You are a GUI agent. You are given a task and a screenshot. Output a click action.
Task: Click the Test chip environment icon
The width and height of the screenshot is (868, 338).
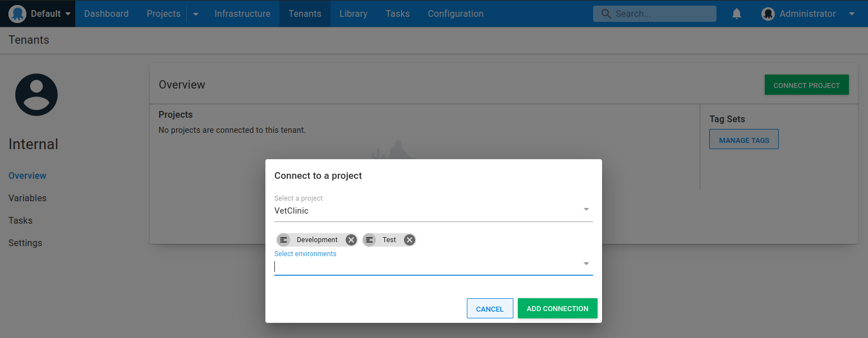click(369, 240)
